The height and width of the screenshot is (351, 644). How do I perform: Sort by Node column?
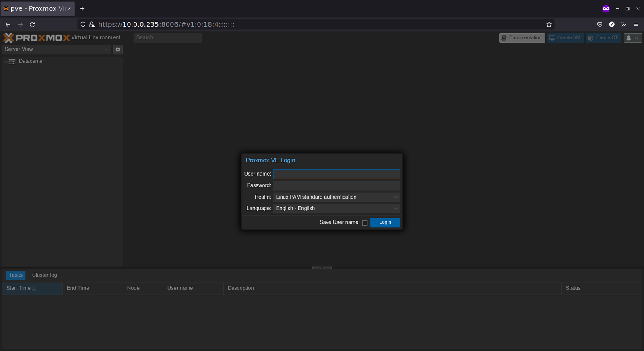click(x=143, y=288)
